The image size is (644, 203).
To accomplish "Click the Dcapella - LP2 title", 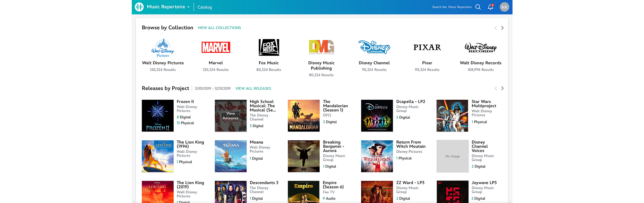I will [x=411, y=102].
